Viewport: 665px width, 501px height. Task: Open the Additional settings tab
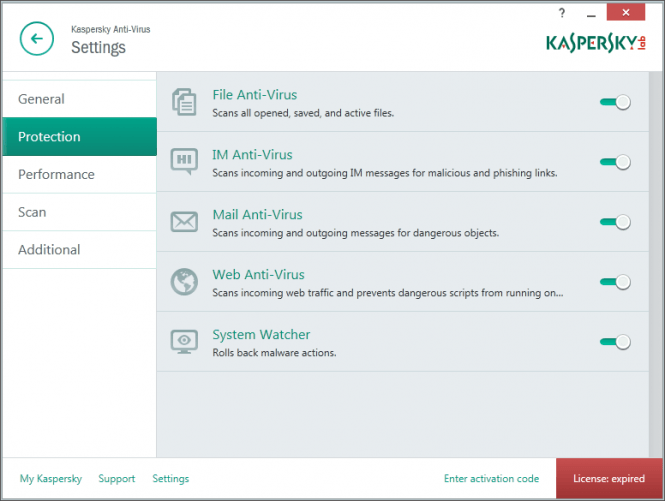pos(79,249)
